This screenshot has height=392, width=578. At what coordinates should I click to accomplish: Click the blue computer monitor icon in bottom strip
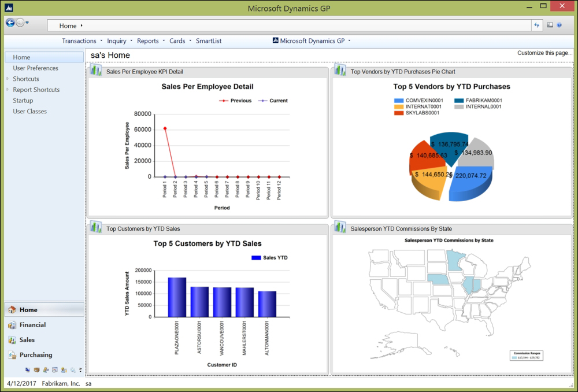(x=28, y=370)
